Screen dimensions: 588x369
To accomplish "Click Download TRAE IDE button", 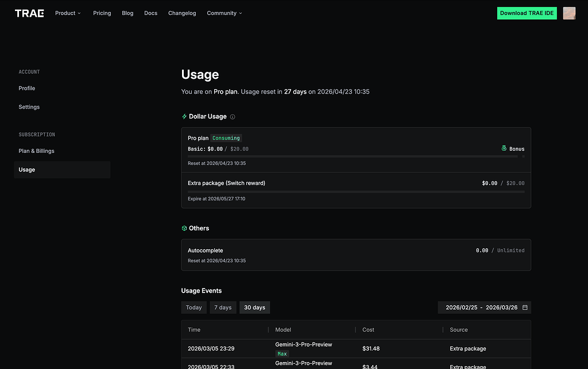I will pyautogui.click(x=527, y=13).
